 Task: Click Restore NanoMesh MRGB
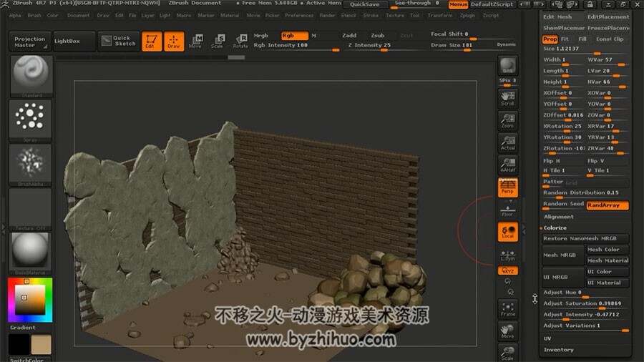[x=585, y=238]
